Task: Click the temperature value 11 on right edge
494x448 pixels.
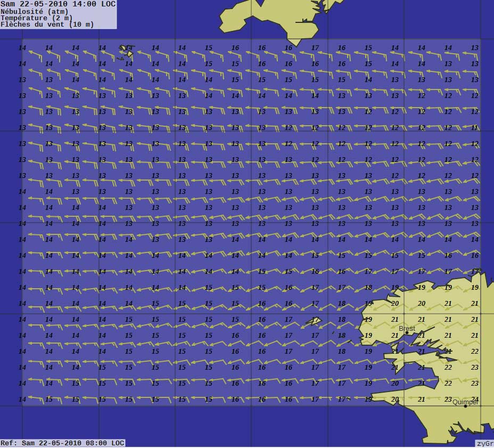Action: pos(475,128)
